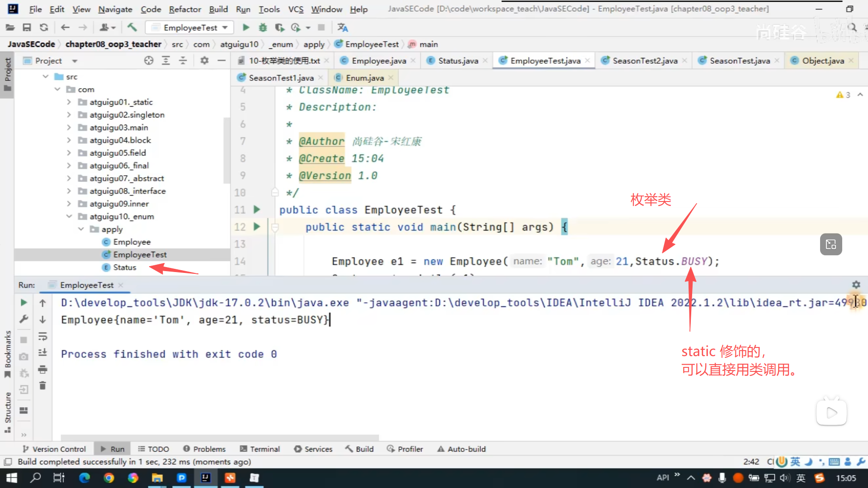Image resolution: width=868 pixels, height=488 pixels.
Task: Open the Terminal tool window button
Action: [x=260, y=449]
